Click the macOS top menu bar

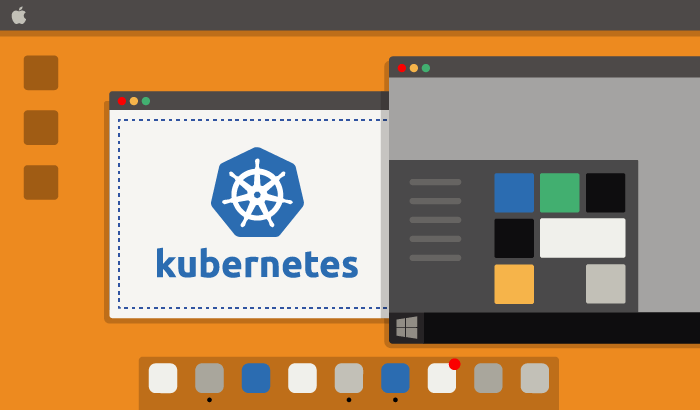(x=350, y=15)
